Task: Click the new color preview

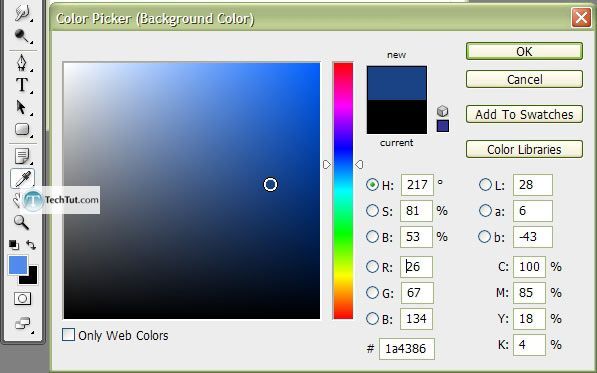Action: (x=396, y=83)
